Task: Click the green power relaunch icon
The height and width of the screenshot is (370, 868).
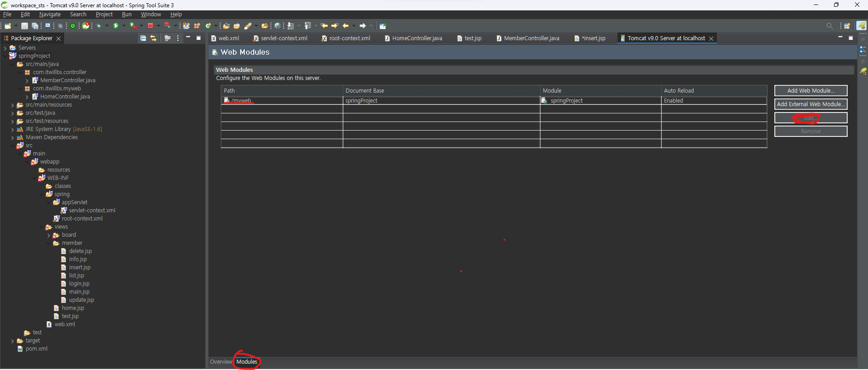Action: point(72,26)
